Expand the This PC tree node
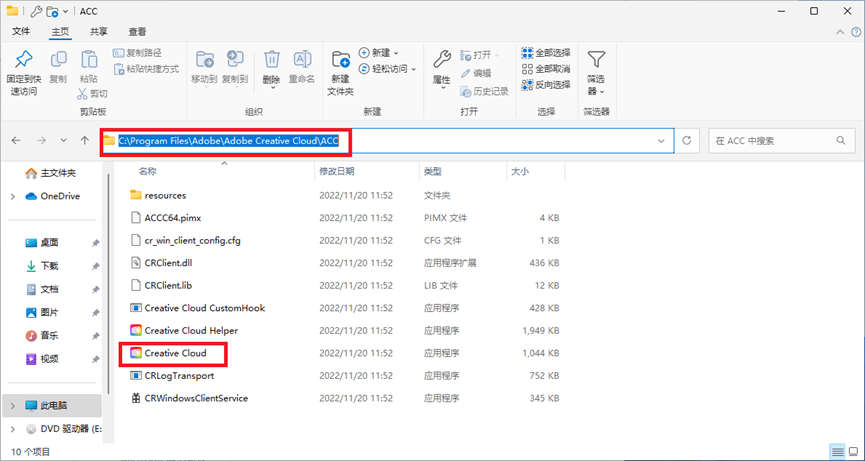Image resolution: width=865 pixels, height=461 pixels. click(x=12, y=405)
